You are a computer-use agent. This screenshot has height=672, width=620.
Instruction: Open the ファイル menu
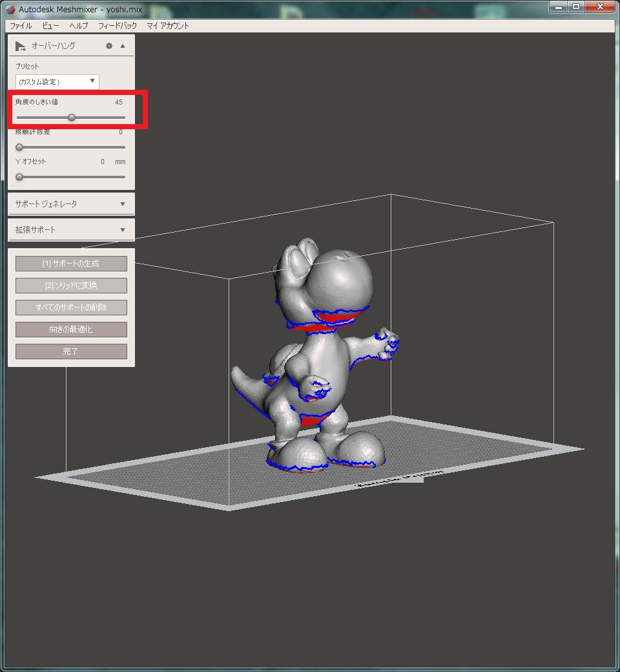pos(21,26)
